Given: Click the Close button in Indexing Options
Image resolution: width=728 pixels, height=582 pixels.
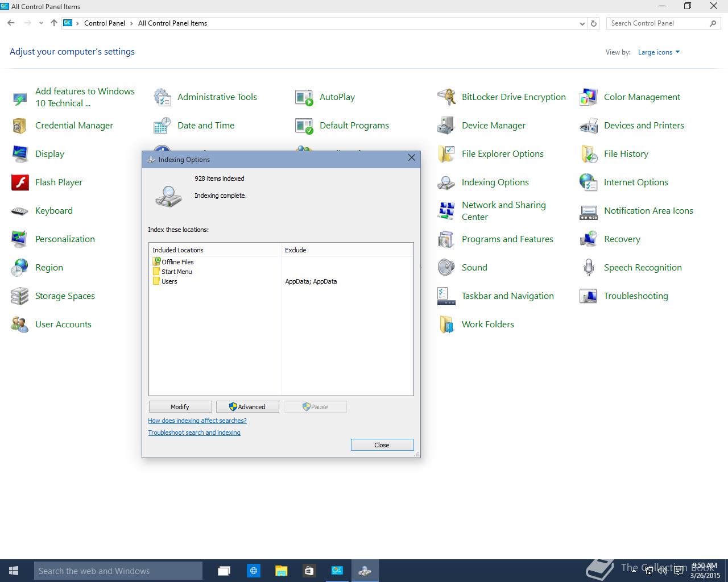Looking at the screenshot, I should [x=382, y=445].
